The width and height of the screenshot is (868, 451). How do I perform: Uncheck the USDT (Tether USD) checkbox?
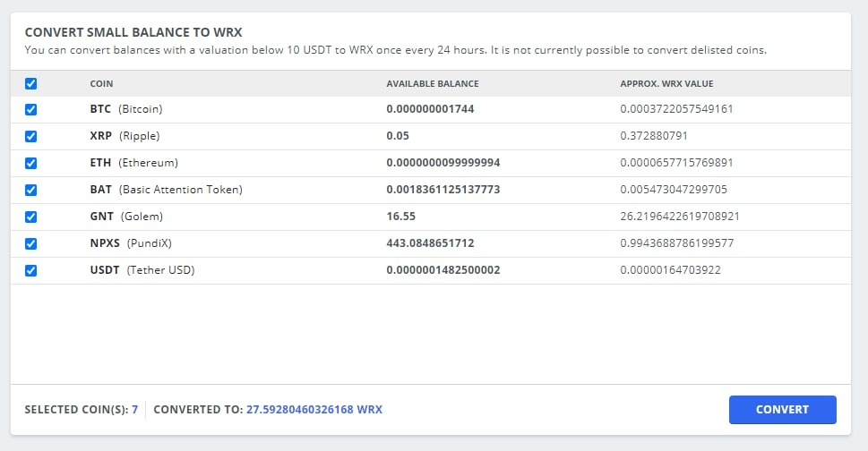point(31,270)
